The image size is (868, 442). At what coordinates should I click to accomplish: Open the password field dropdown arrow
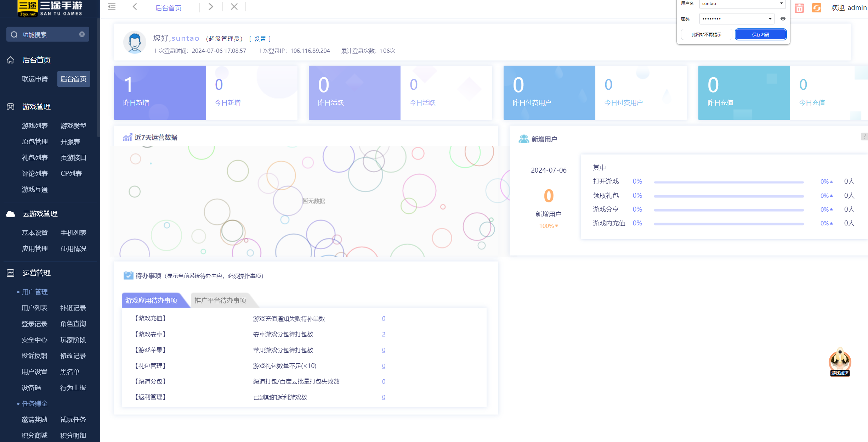click(x=770, y=19)
